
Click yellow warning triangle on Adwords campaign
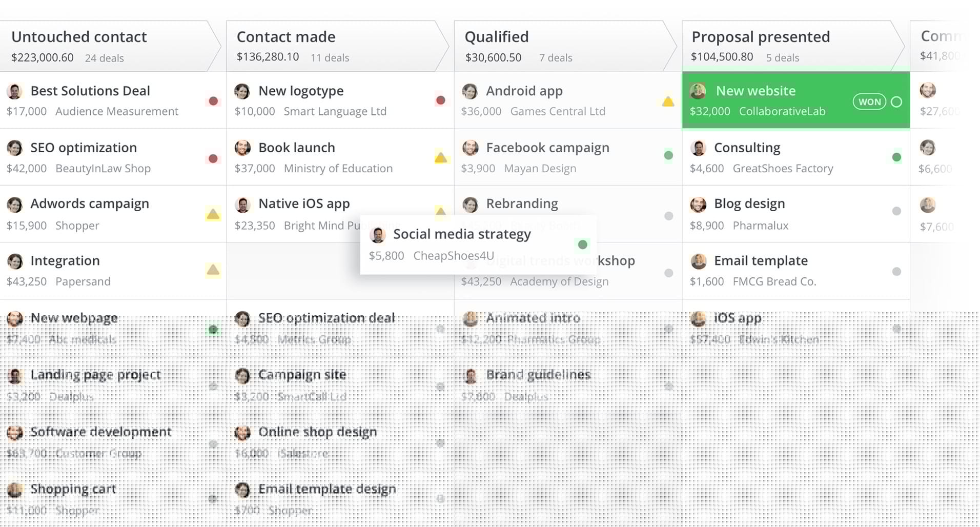(213, 214)
